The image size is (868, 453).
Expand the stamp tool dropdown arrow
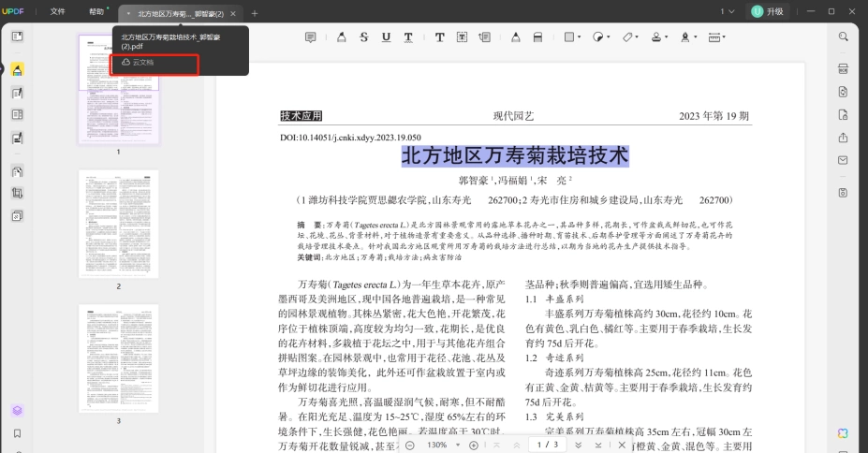[x=666, y=37]
